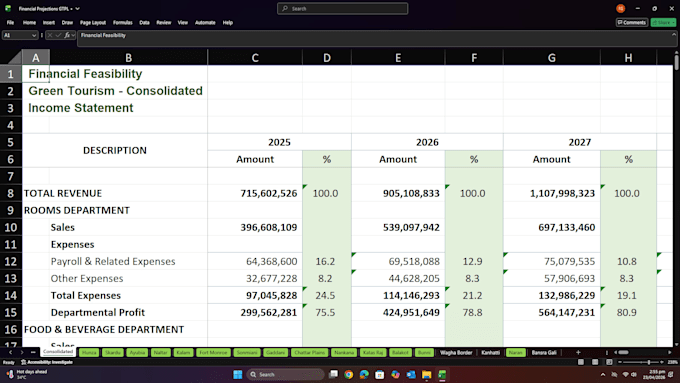The width and height of the screenshot is (680, 383).
Task: Open File Explorer from the taskbar
Action: (427, 374)
